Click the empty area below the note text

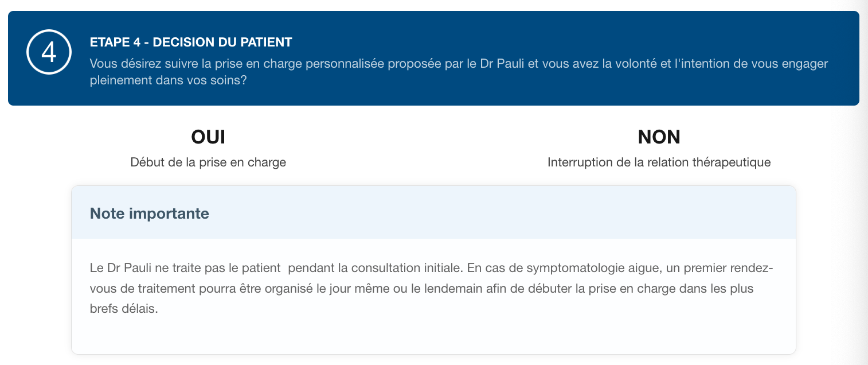(x=433, y=336)
